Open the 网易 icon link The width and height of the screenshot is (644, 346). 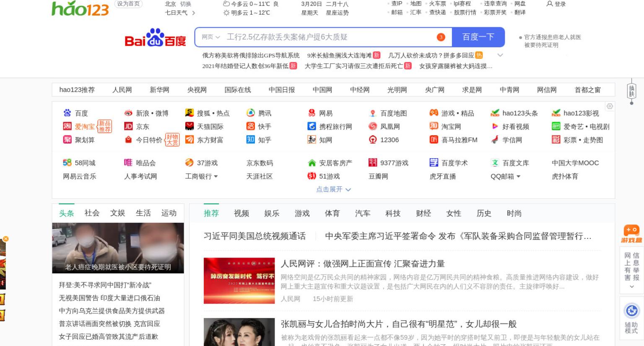point(312,113)
